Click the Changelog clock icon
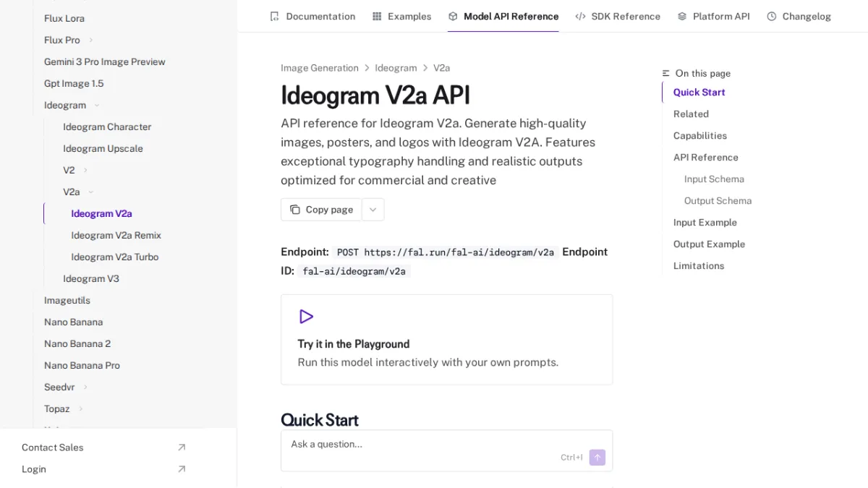The width and height of the screenshot is (868, 488). 772,16
